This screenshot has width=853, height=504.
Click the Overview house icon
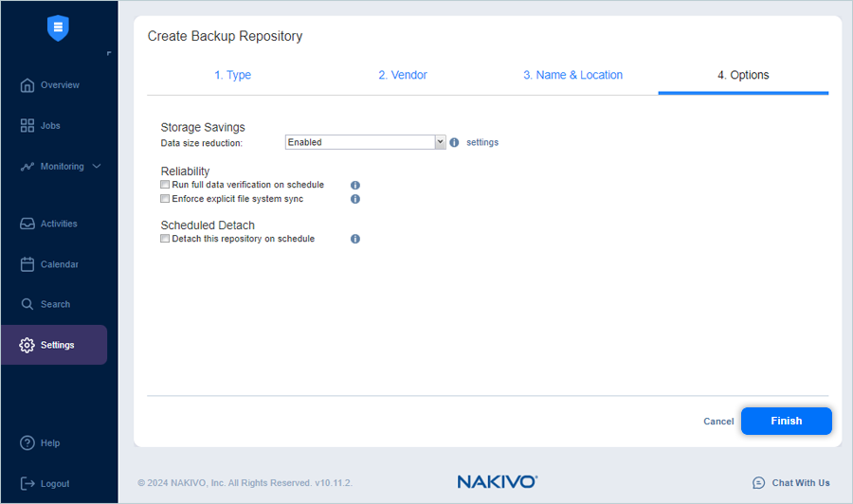coord(27,85)
